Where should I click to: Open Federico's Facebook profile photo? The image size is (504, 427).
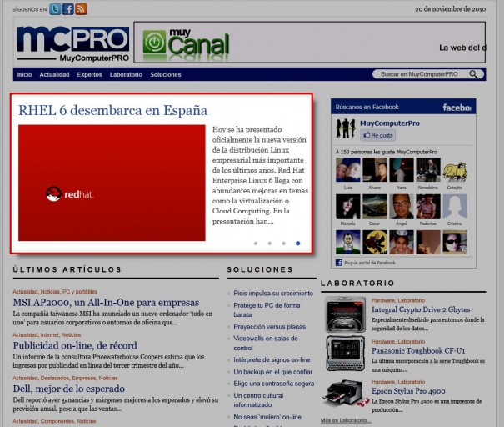point(428,207)
